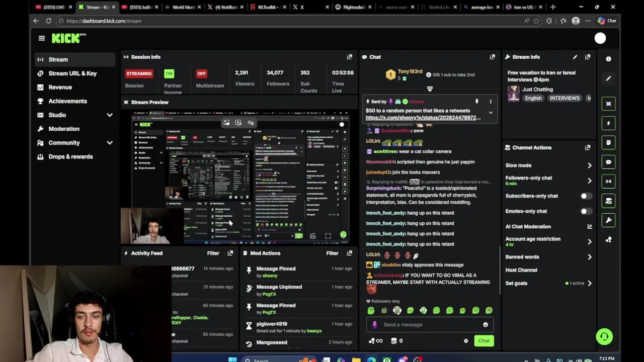Click the pin icon on the pinned message
This screenshot has width=644, height=362.
coord(476,102)
